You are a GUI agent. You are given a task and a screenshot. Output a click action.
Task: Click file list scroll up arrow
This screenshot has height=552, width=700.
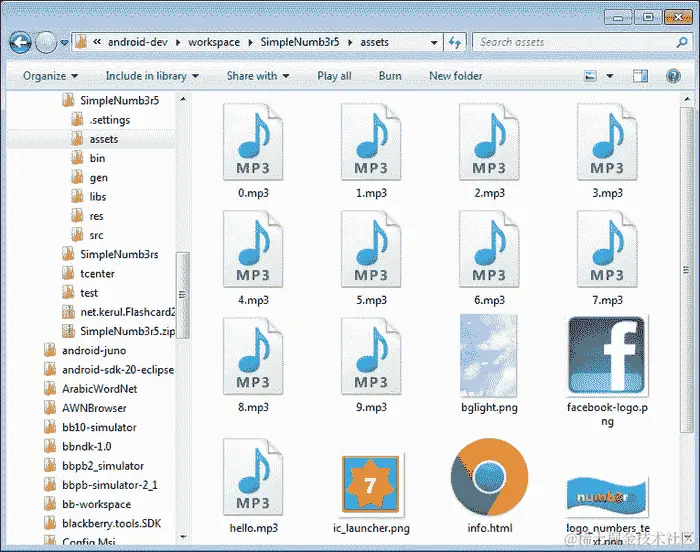tap(687, 99)
